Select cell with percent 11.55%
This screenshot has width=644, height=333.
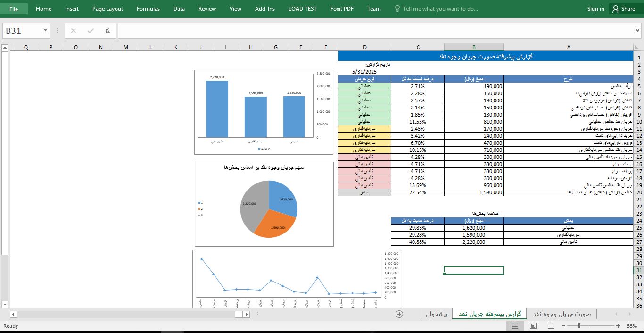tap(418, 122)
